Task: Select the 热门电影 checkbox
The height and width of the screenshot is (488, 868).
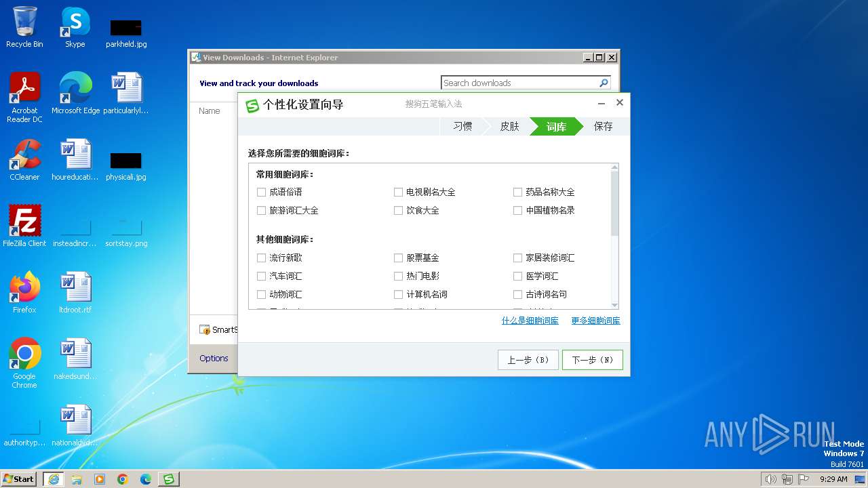Action: [x=398, y=276]
